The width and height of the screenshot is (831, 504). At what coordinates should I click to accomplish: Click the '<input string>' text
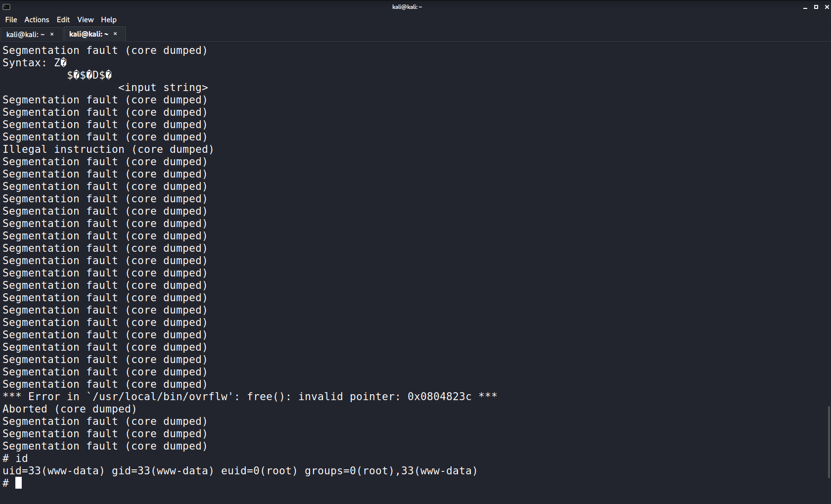coord(163,88)
